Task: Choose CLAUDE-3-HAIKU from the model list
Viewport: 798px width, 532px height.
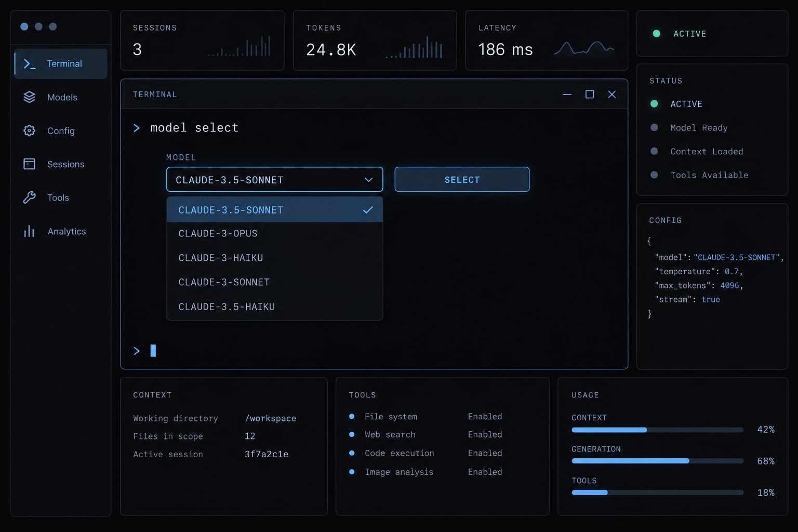Action: (x=274, y=258)
